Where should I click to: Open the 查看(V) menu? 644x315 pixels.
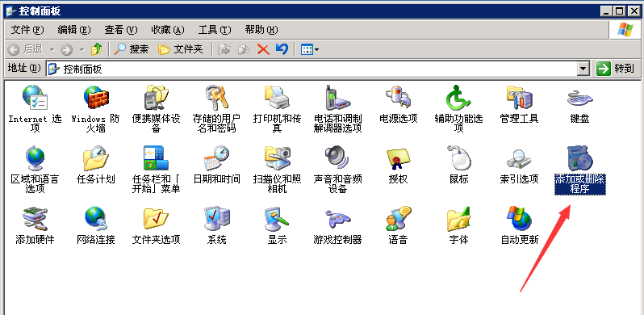point(121,30)
